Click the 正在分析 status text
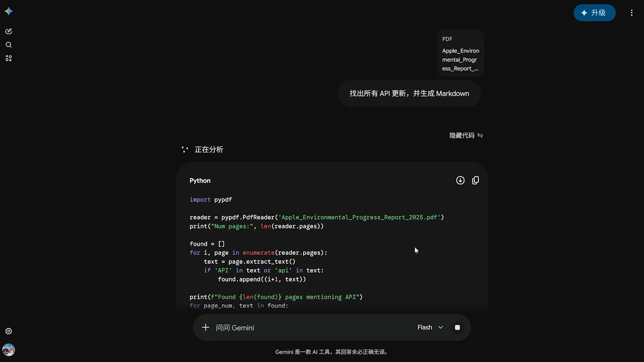 209,149
